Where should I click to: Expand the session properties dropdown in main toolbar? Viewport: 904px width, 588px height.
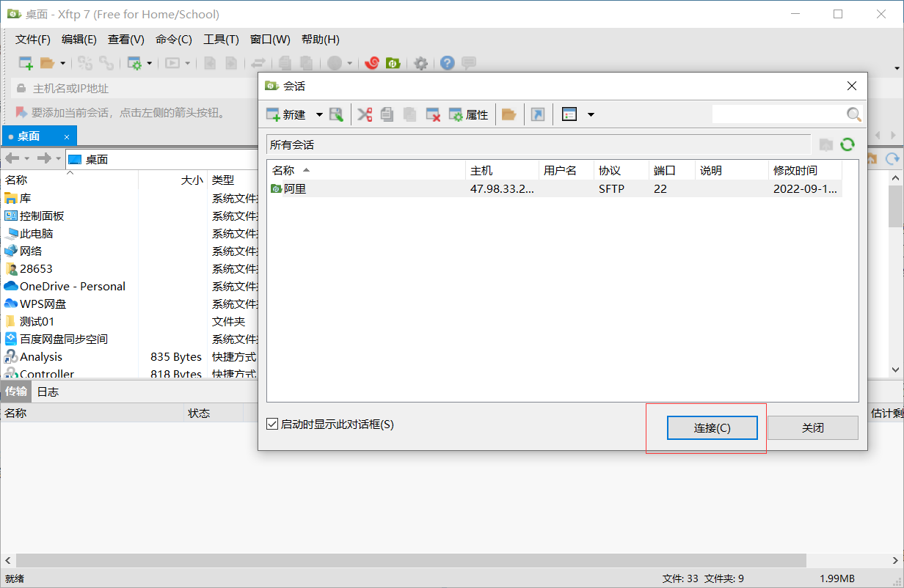[x=149, y=63]
